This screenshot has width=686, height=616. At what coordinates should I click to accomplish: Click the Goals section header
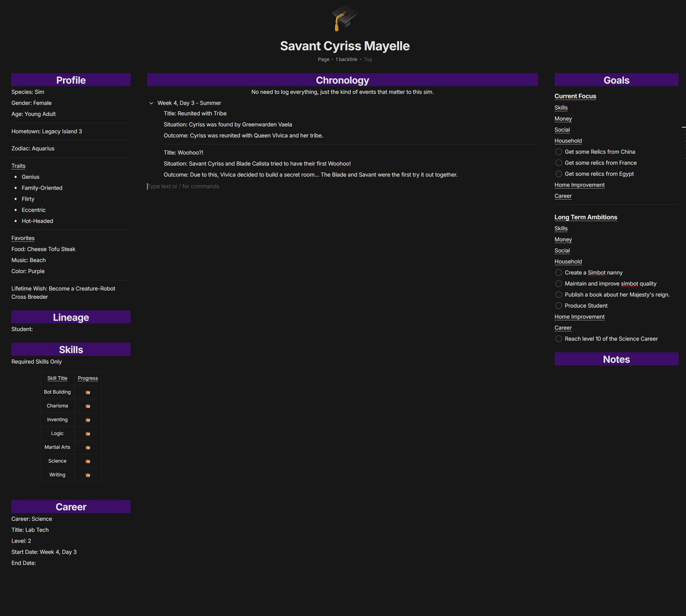(x=616, y=80)
